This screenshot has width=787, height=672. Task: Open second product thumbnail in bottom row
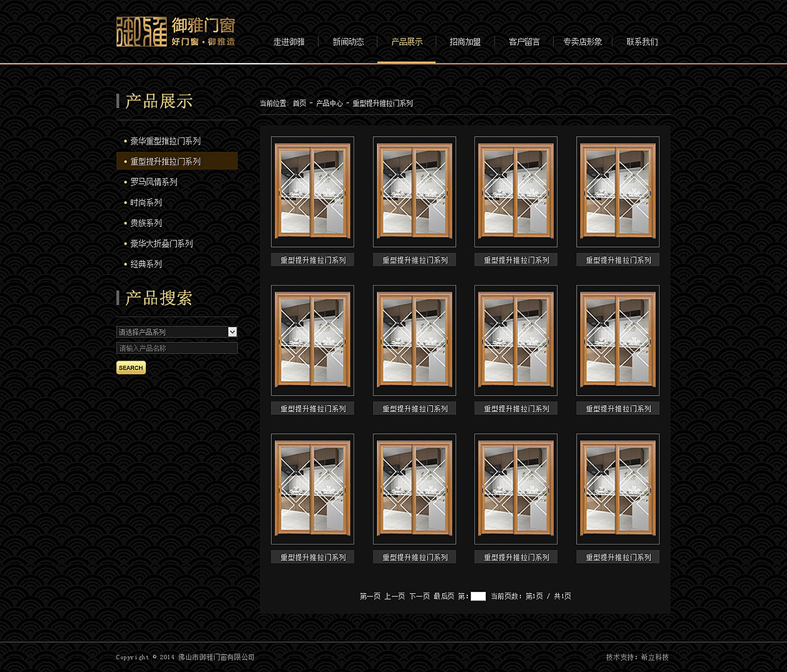tap(414, 489)
